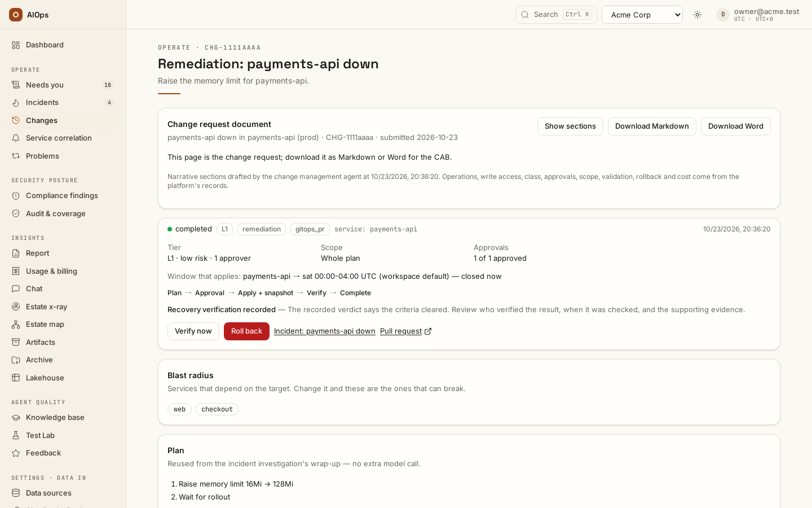Viewport: 812px width, 508px height.
Task: Open the Estate x-ray target icon
Action: click(16, 307)
